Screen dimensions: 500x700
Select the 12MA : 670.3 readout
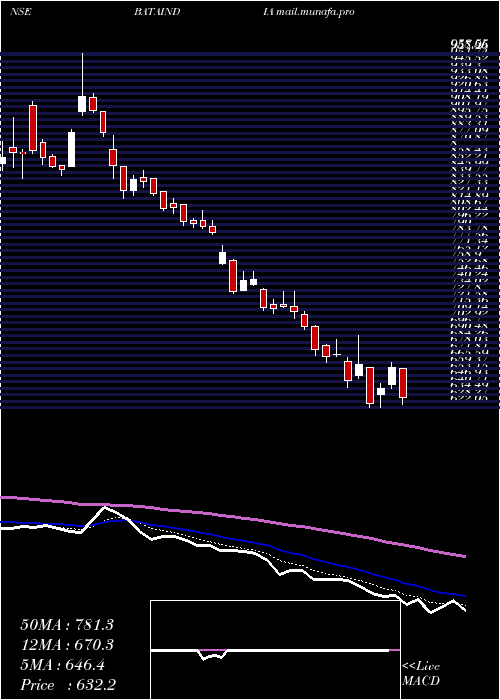67,645
